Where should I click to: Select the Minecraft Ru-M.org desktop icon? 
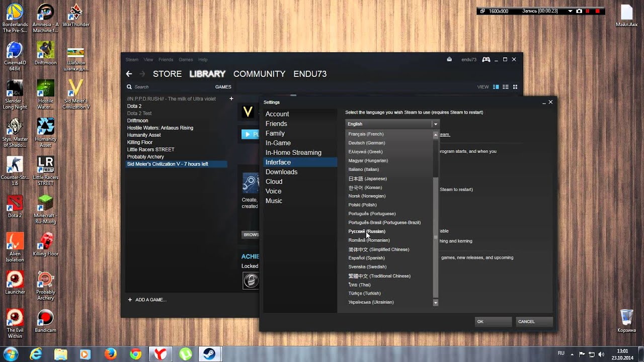tap(45, 209)
